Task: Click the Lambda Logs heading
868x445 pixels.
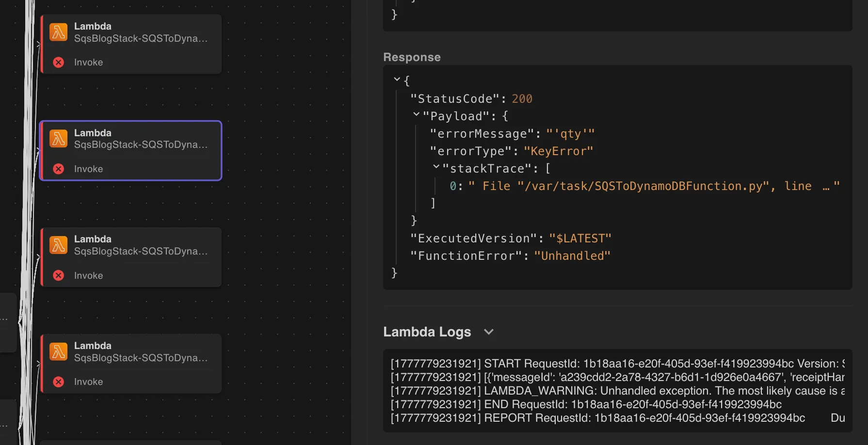Action: click(427, 332)
